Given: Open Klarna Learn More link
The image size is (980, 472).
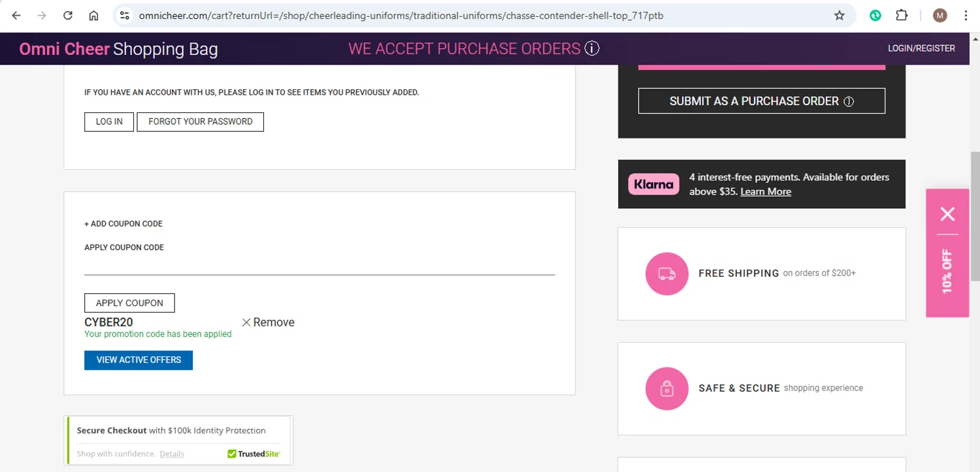Looking at the screenshot, I should 766,192.
